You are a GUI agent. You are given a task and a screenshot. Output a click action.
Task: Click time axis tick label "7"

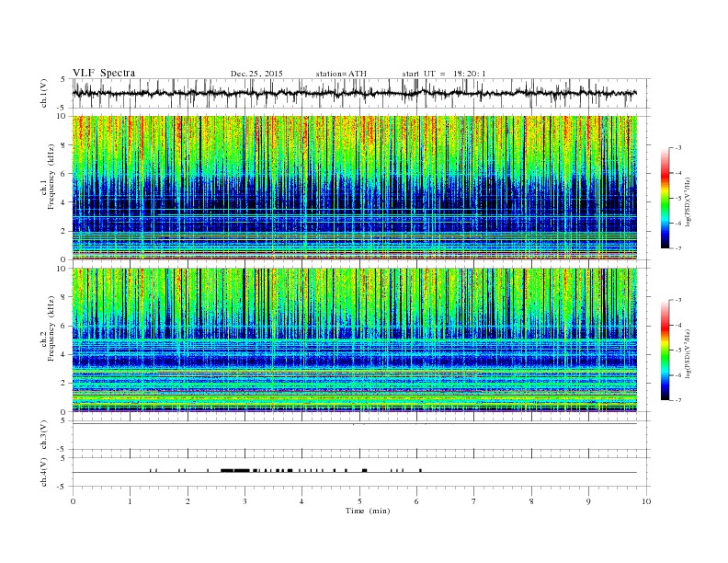[x=474, y=501]
